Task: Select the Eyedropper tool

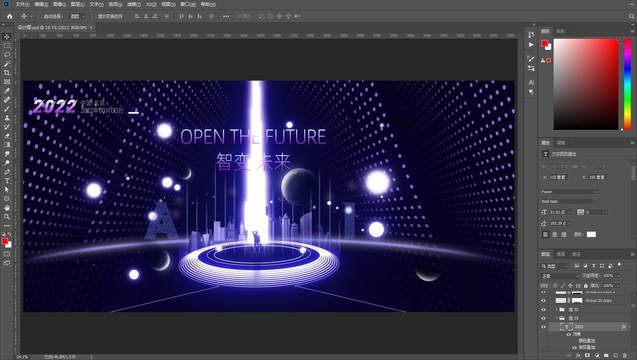Action: point(7,91)
